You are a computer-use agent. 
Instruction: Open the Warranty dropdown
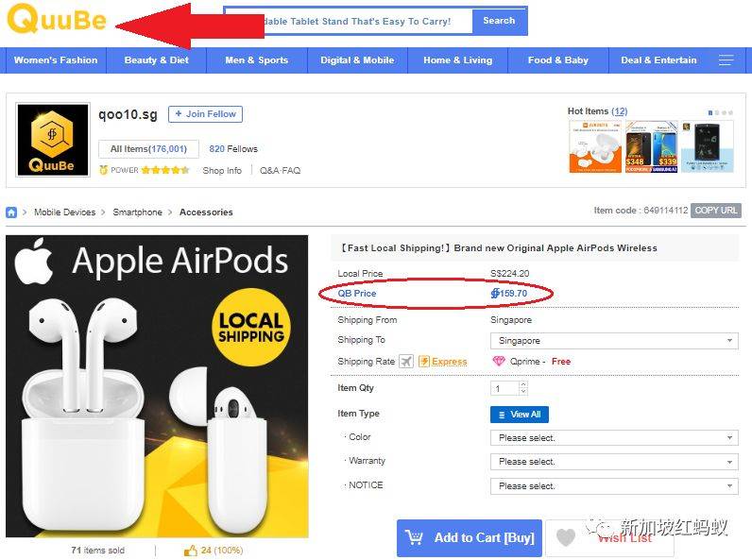click(613, 462)
